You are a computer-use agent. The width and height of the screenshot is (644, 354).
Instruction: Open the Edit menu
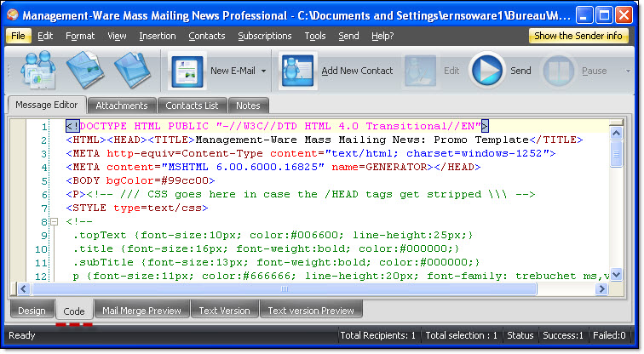pos(45,36)
